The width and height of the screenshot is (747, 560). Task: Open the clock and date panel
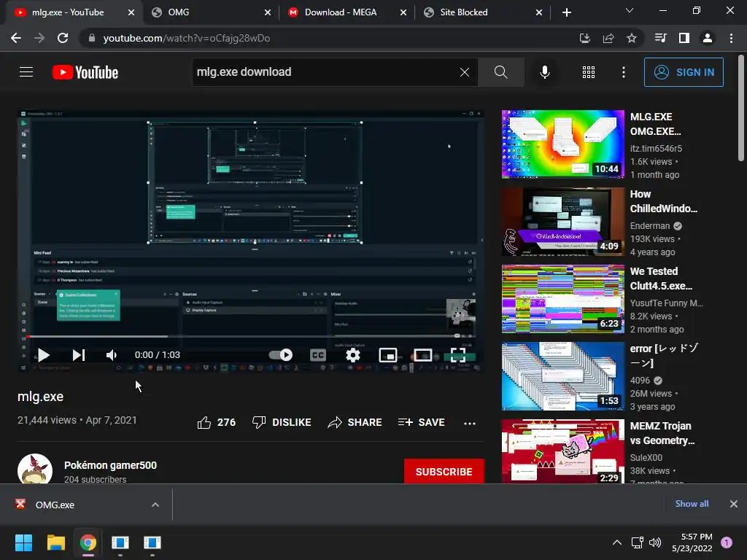click(x=692, y=542)
